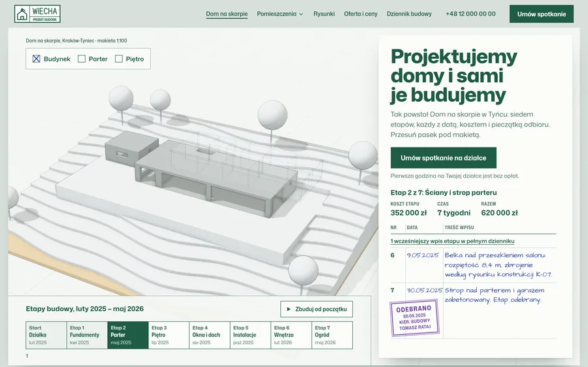Select the Start Działka stage
Viewport: 588px width, 367px height.
46,335
